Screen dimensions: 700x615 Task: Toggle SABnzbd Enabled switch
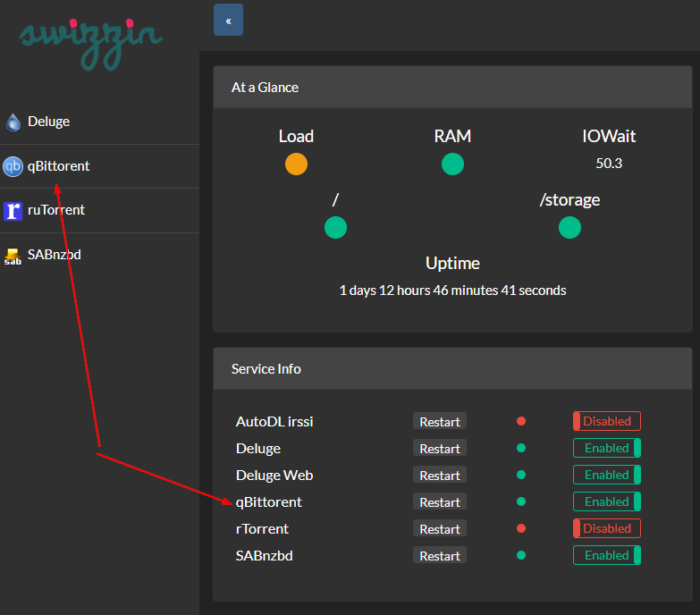point(607,555)
